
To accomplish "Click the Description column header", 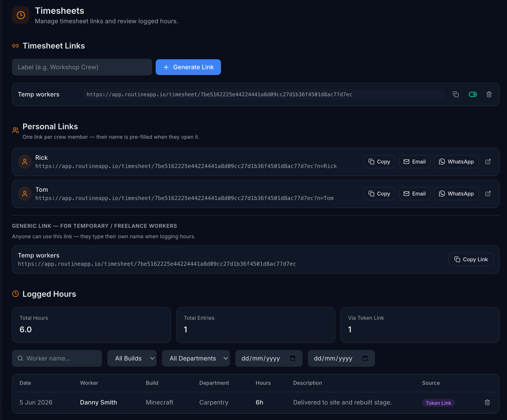I will pos(308,383).
